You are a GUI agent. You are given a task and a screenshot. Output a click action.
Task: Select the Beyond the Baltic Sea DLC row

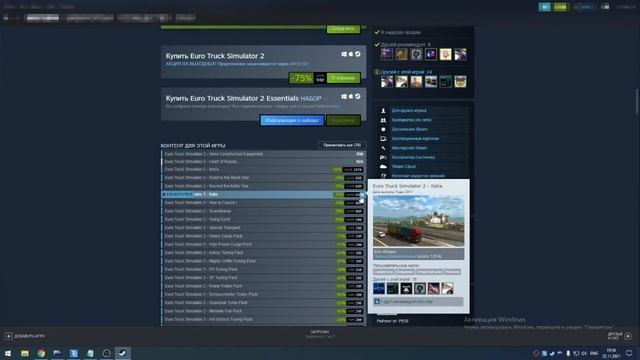(x=264, y=186)
